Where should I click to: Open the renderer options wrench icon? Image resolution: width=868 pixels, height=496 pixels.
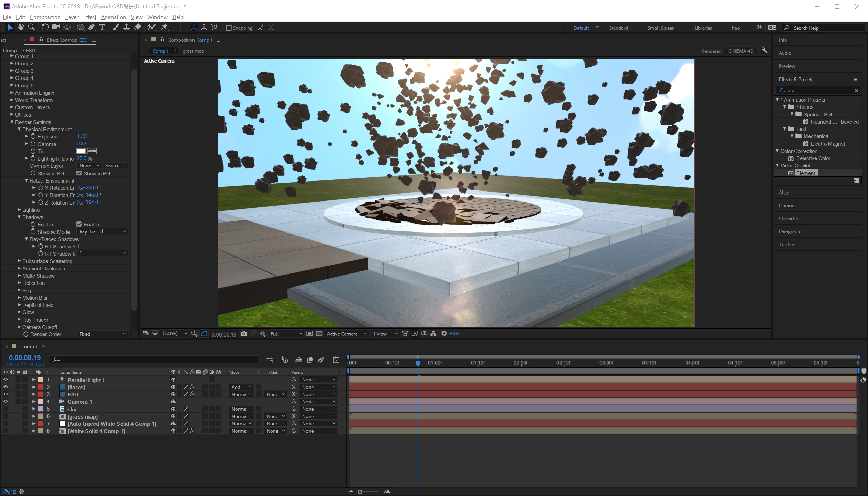click(x=764, y=51)
